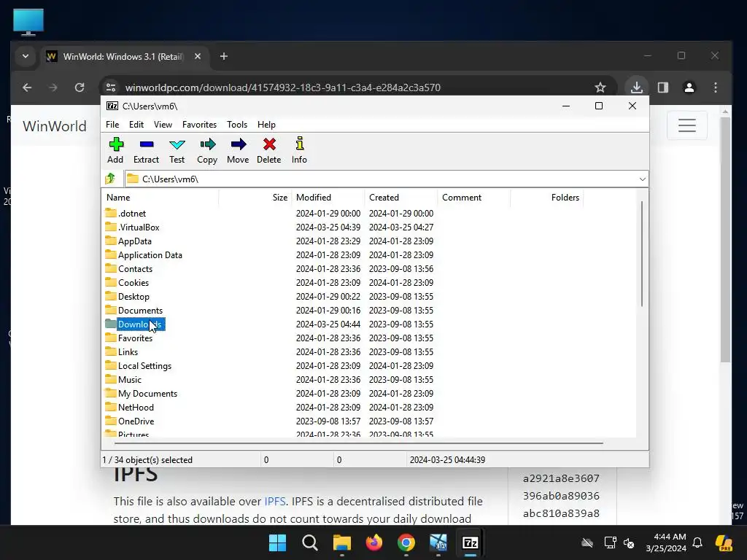Open the File menu

point(112,124)
